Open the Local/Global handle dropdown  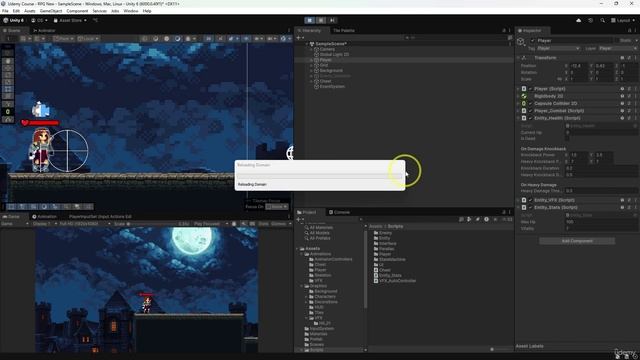click(88, 39)
